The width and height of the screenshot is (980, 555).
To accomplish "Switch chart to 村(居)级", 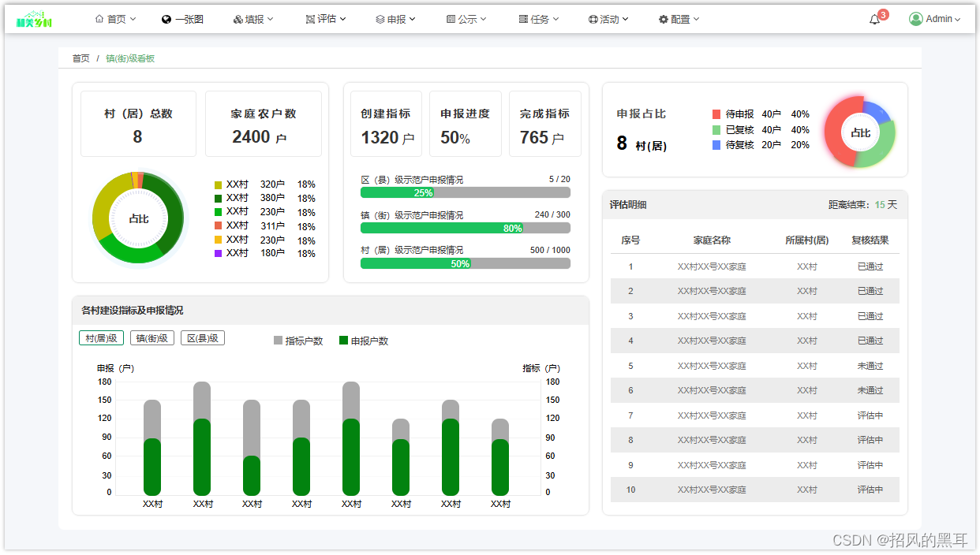I will 101,338.
